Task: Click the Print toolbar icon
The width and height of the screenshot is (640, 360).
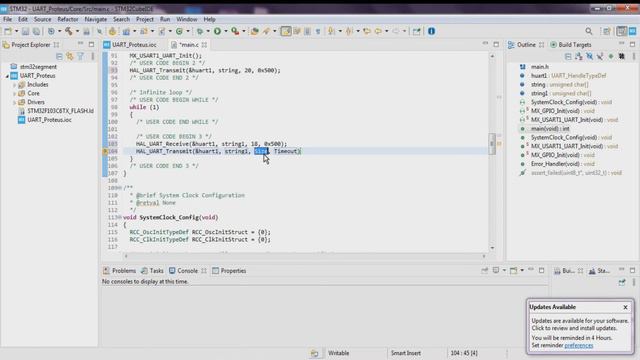Action: [87, 31]
